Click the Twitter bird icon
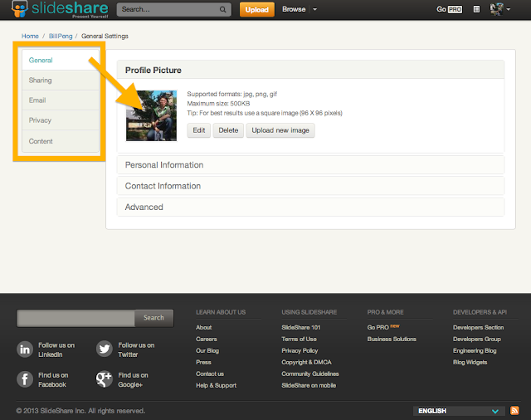 pyautogui.click(x=105, y=349)
